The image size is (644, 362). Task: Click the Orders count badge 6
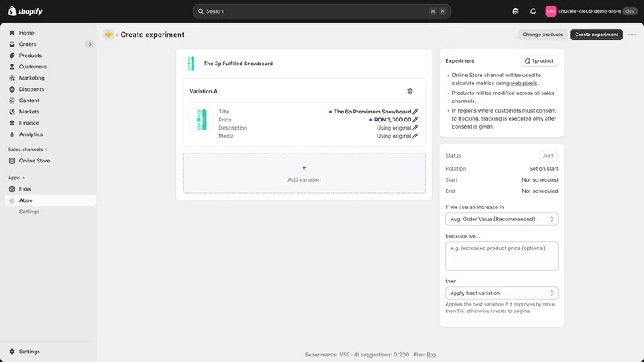[89, 44]
